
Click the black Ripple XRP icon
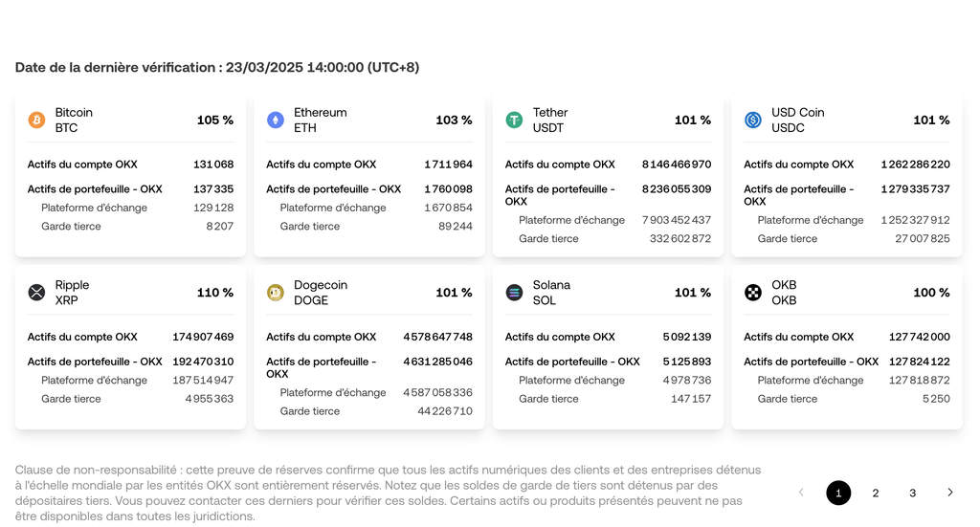point(36,293)
